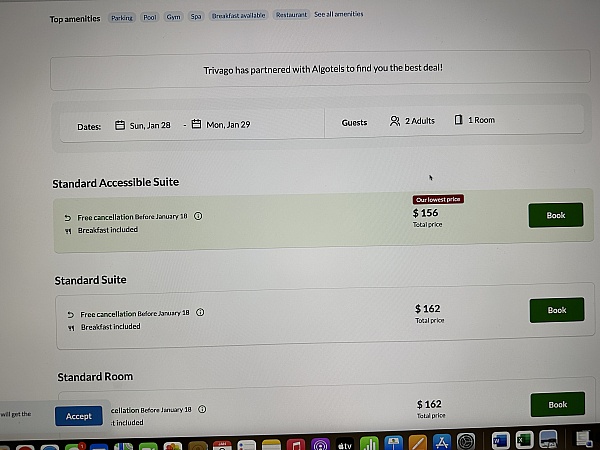This screenshot has height=450, width=600.
Task: Select the Parking amenity tag
Action: [x=122, y=18]
